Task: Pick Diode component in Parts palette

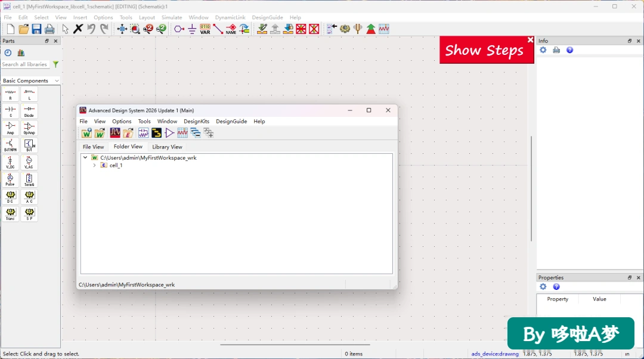Action: [x=29, y=112]
